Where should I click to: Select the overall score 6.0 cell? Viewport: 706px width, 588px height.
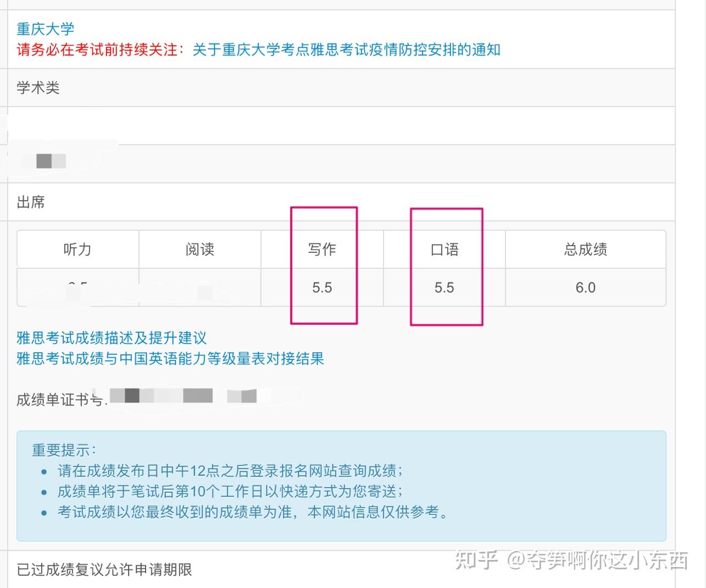point(586,287)
